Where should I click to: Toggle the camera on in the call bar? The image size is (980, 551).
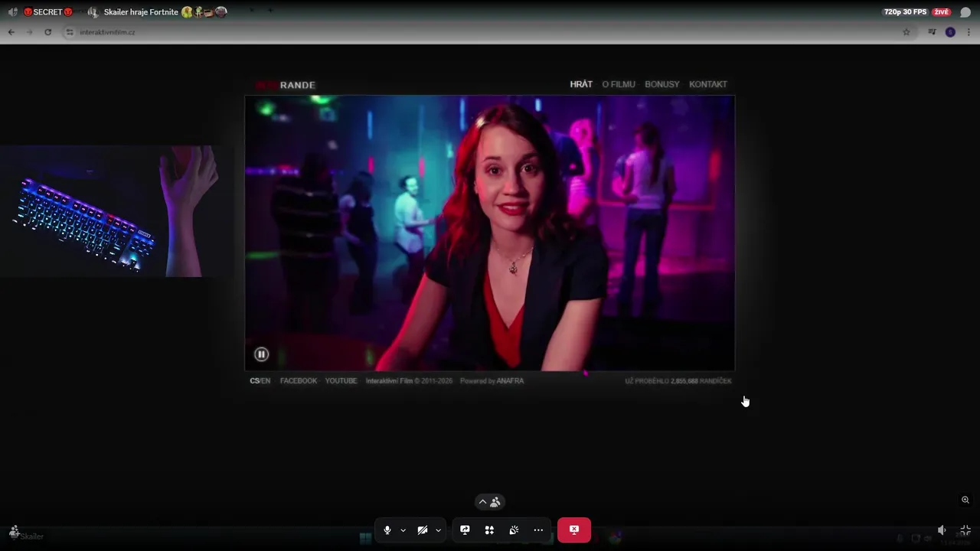point(423,530)
